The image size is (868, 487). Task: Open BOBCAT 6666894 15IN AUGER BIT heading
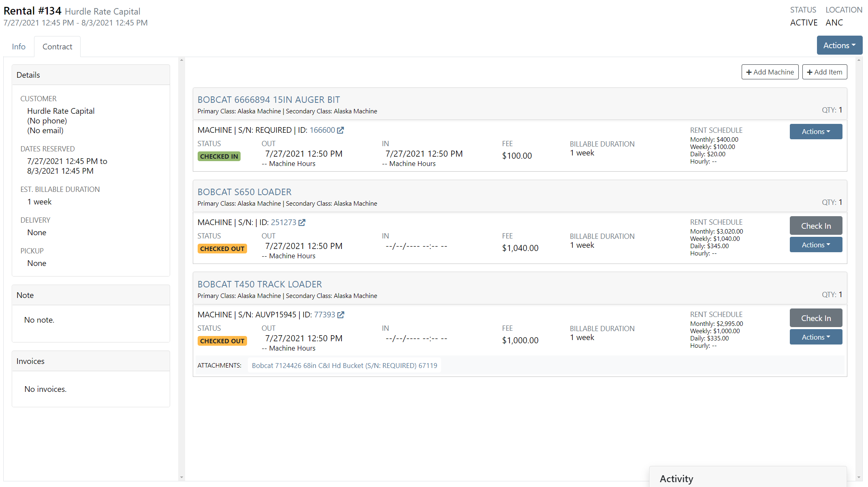(269, 100)
